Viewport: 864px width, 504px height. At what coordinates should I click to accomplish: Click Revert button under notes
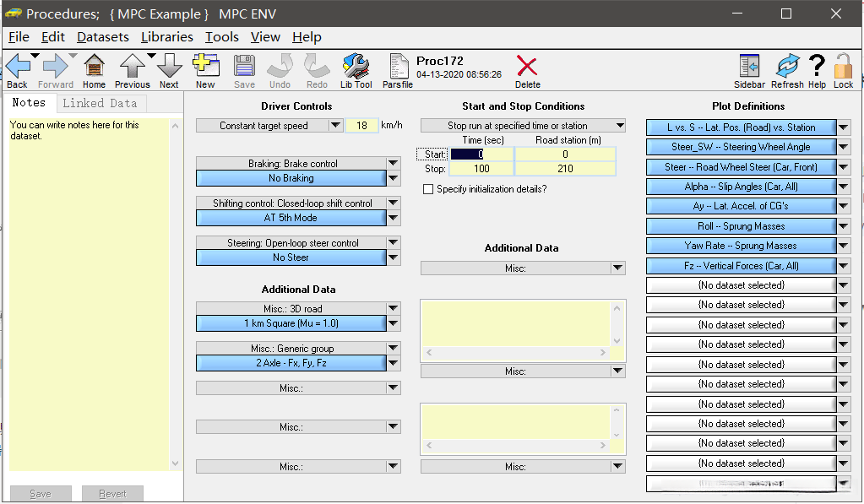click(x=112, y=494)
